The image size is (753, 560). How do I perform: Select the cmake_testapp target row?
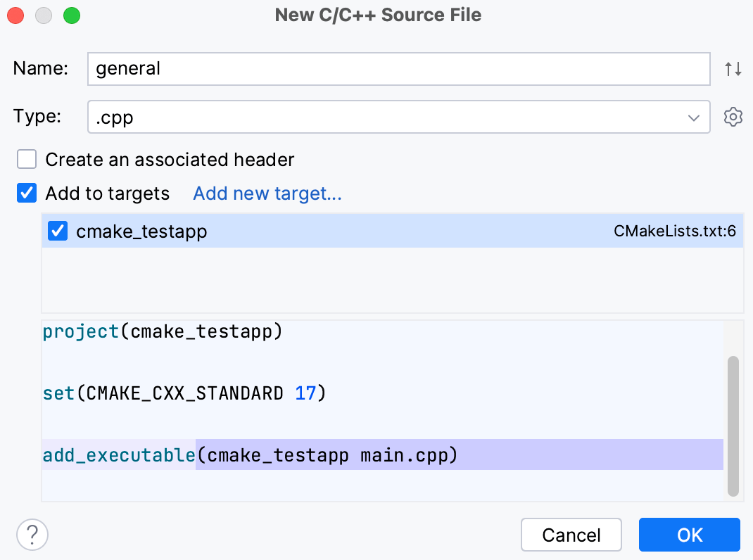[x=281, y=231]
